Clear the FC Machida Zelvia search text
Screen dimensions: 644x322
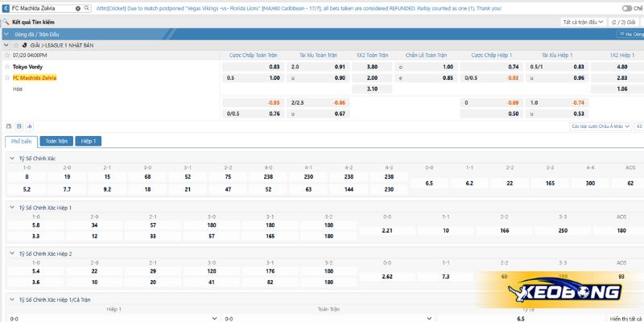pos(77,7)
